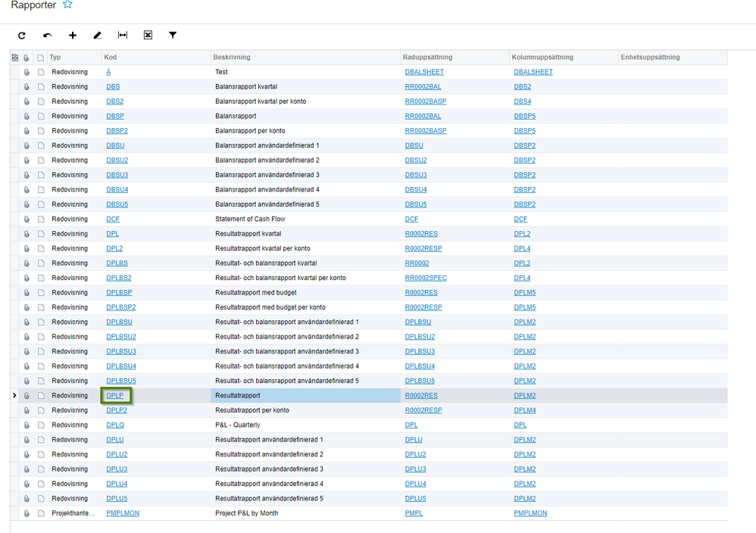Sort by the Beskrivning column header
Image resolution: width=756 pixels, height=533 pixels.
(x=232, y=58)
